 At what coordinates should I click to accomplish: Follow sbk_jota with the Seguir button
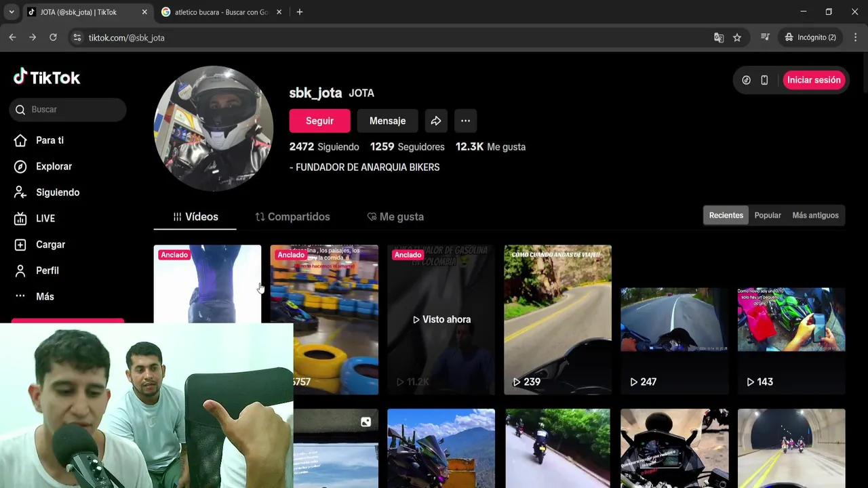pyautogui.click(x=319, y=121)
